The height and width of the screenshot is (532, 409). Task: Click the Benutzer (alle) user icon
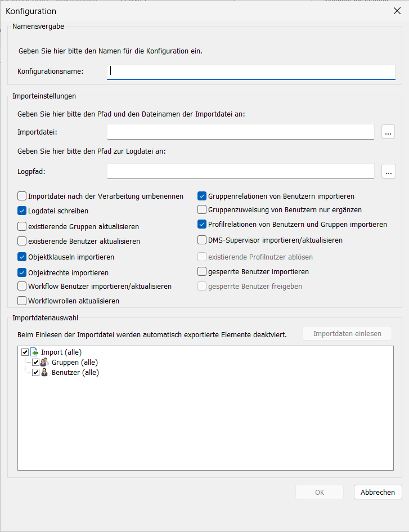(44, 373)
